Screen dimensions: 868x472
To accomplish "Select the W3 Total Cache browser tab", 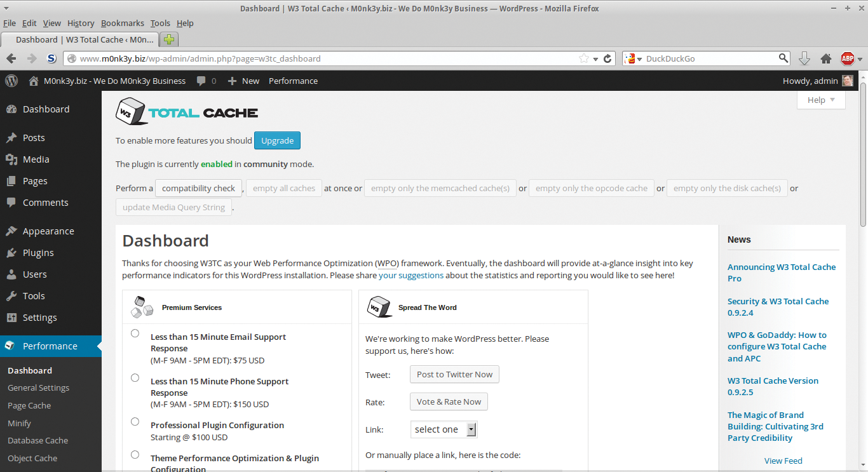I will (80, 39).
